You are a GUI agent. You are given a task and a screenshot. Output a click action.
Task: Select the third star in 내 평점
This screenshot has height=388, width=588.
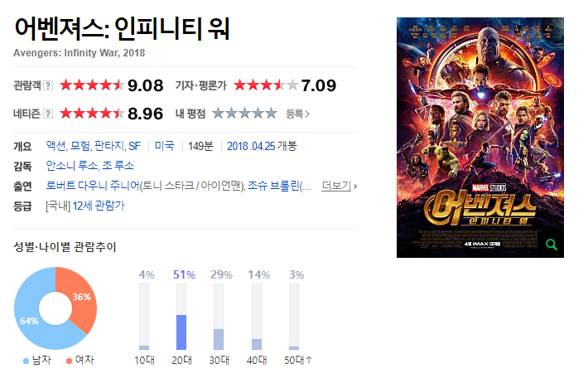[245, 114]
